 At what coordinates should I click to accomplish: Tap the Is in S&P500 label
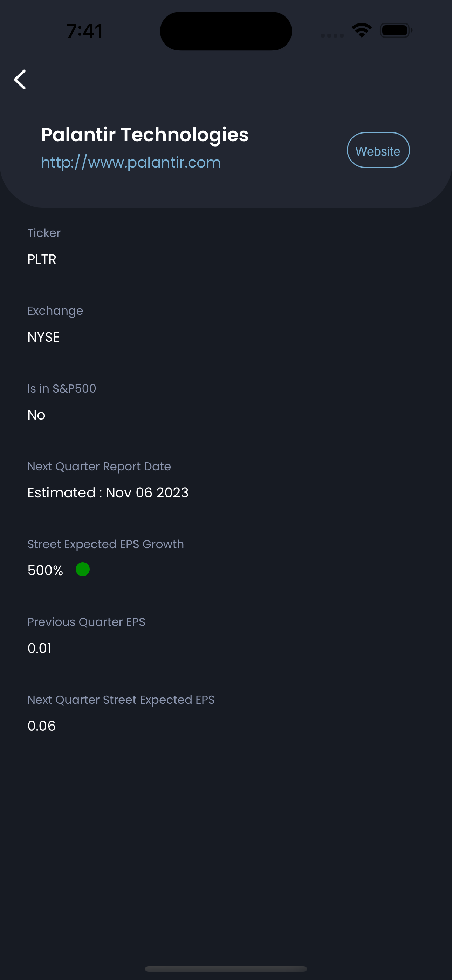point(62,388)
